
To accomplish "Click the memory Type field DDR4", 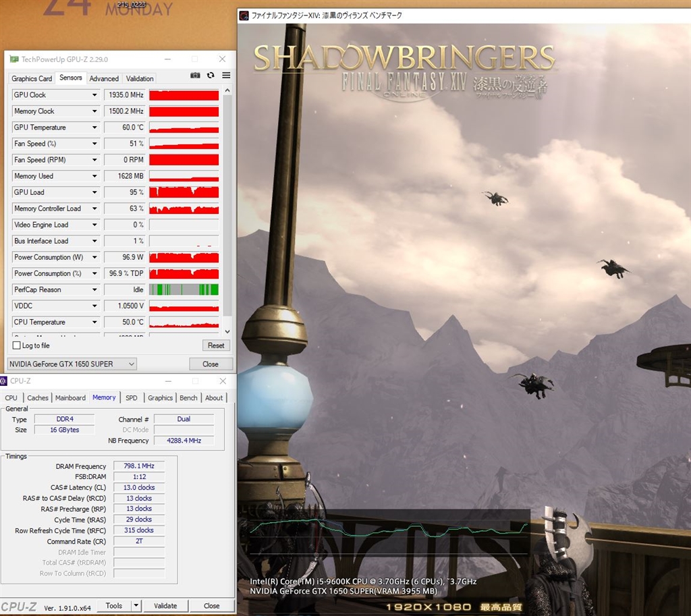I will click(x=65, y=419).
